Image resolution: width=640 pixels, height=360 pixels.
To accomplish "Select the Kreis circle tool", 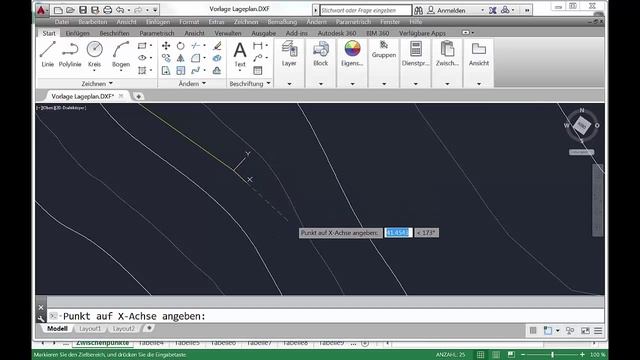I will coord(94,53).
